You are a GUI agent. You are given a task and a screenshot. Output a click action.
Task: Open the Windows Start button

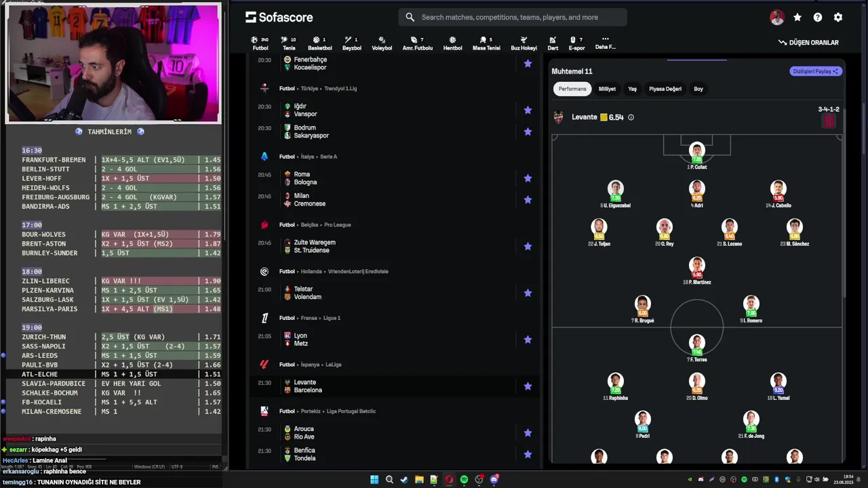[374, 479]
